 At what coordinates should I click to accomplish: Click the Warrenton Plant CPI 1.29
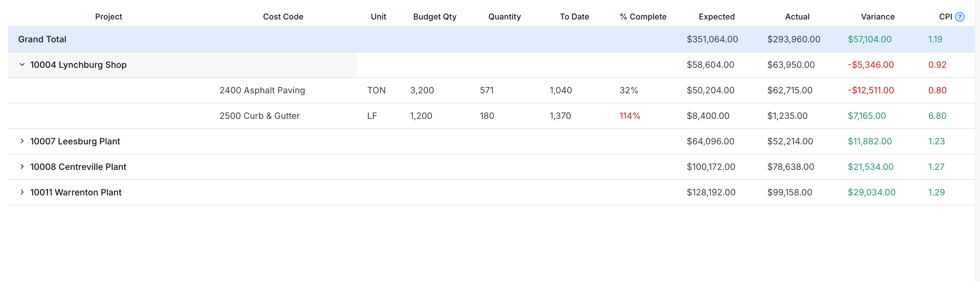936,192
